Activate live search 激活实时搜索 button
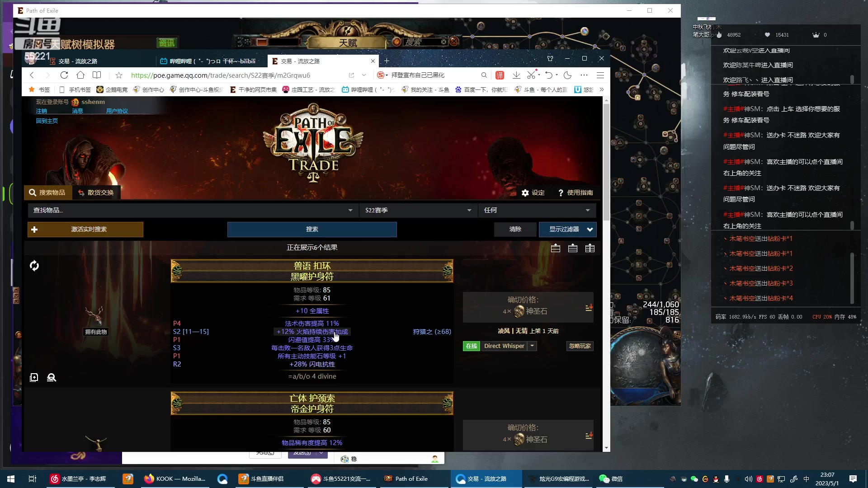 pyautogui.click(x=85, y=230)
